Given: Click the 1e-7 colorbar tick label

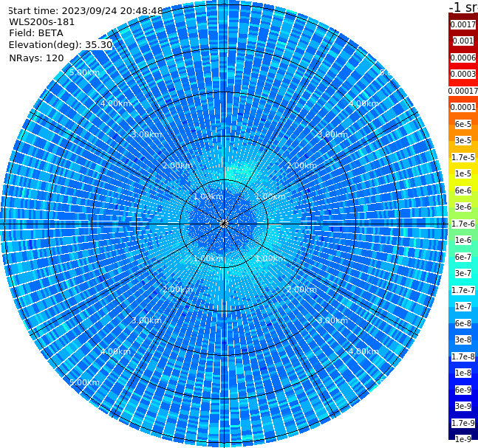Looking at the screenshot, I should point(463,306).
